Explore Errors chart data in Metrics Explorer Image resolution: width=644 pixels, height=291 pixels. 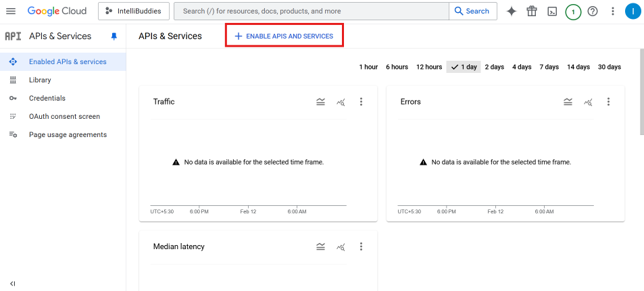pyautogui.click(x=588, y=102)
